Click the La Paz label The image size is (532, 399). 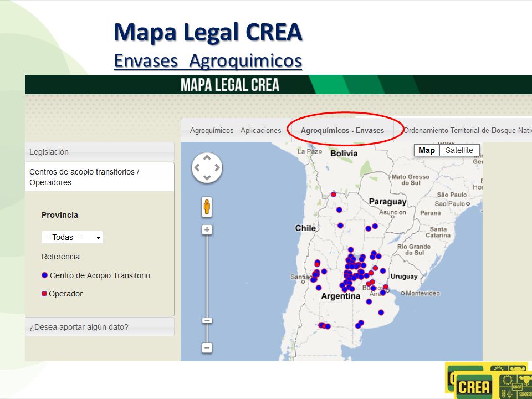point(308,151)
